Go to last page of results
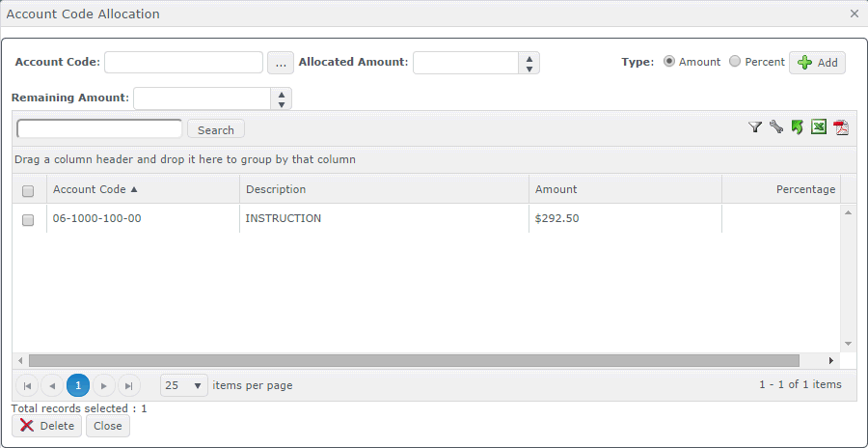Viewport: 868px width, 448px height. (128, 385)
